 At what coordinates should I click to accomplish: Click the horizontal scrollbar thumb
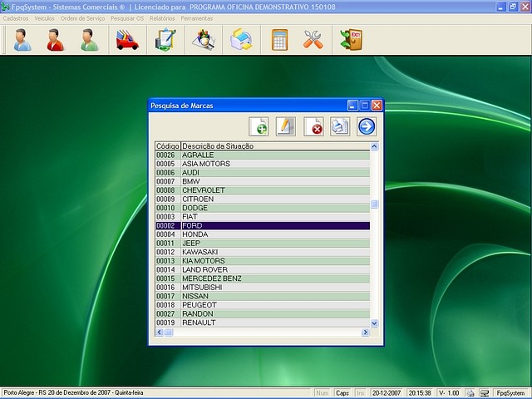click(169, 332)
